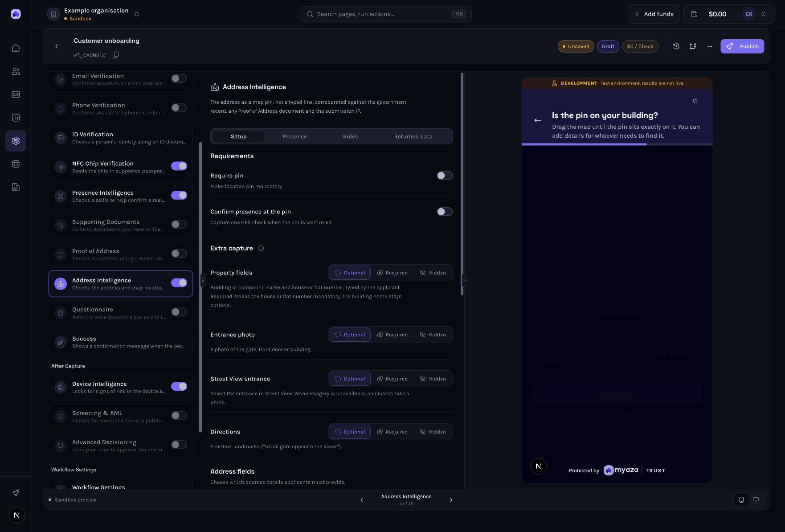Disable the NFC Chip Verification toggle
This screenshot has height=532, width=785.
tap(179, 166)
